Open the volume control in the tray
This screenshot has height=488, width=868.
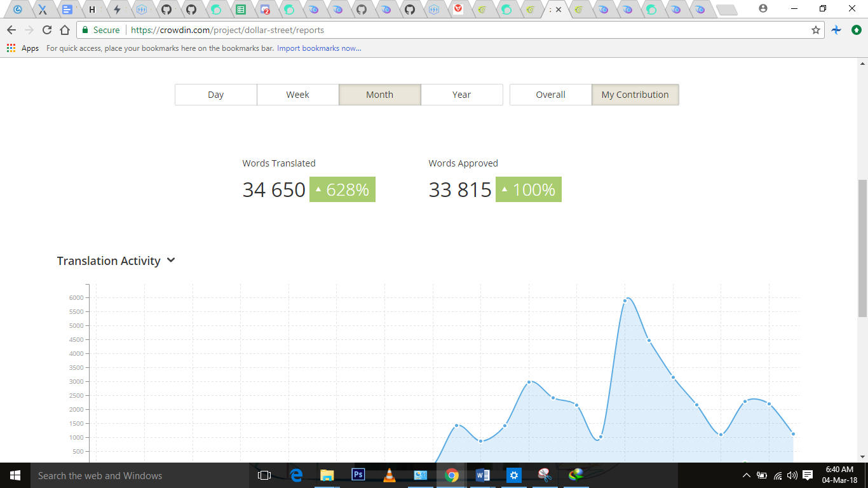click(792, 475)
